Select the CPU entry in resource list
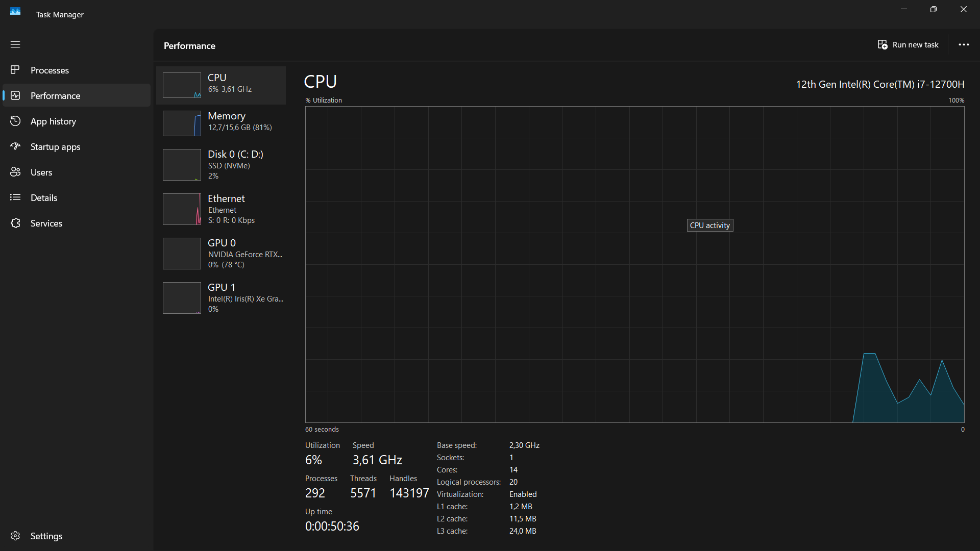Screen dimensions: 980x551 point(221,85)
